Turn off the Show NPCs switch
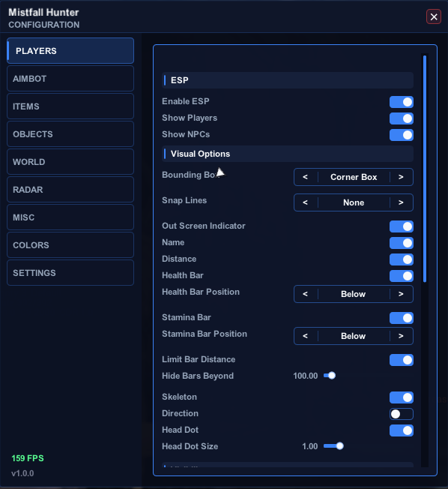Image resolution: width=448 pixels, height=489 pixels. coord(402,135)
